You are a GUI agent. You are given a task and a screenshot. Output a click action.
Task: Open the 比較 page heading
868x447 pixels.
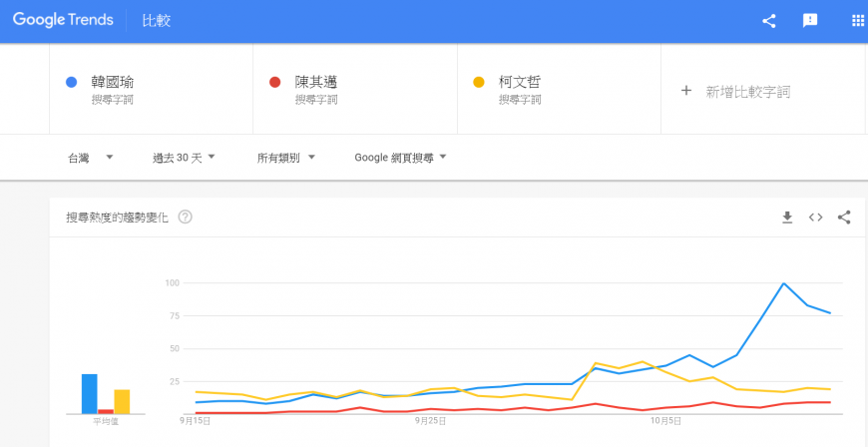[157, 21]
